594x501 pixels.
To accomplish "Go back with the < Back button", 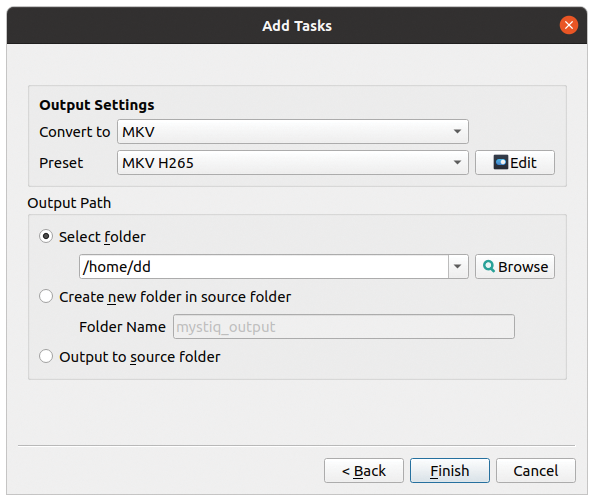I will (364, 471).
